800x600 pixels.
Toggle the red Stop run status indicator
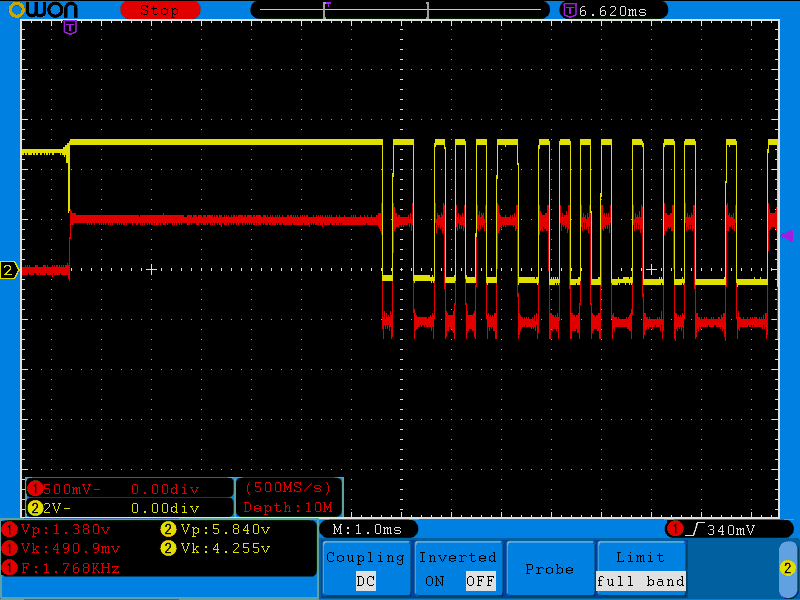coord(158,10)
